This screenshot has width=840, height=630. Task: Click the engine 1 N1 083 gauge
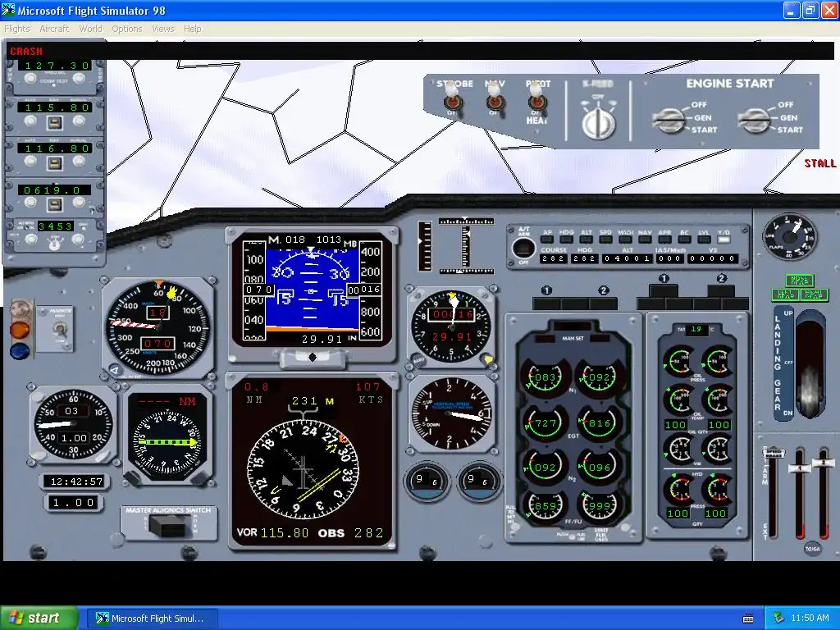[x=545, y=377]
